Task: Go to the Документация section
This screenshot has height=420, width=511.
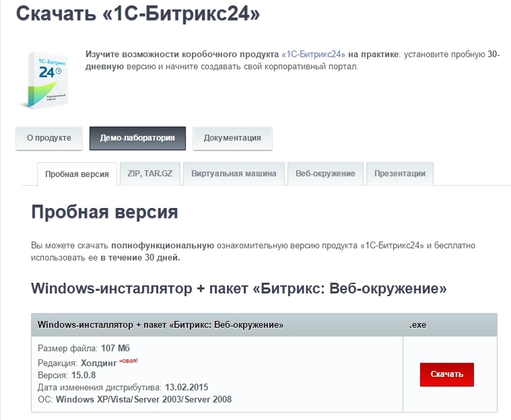Action: tap(232, 138)
